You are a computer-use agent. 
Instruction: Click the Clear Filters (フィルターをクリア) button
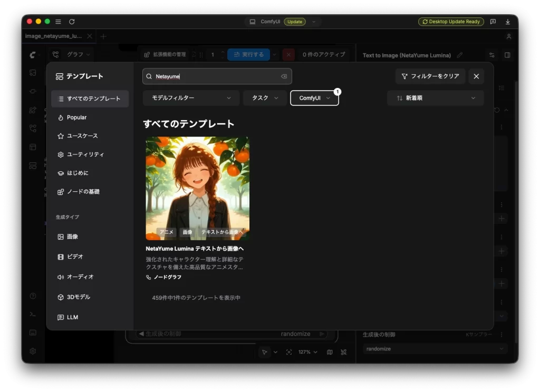[x=430, y=76]
